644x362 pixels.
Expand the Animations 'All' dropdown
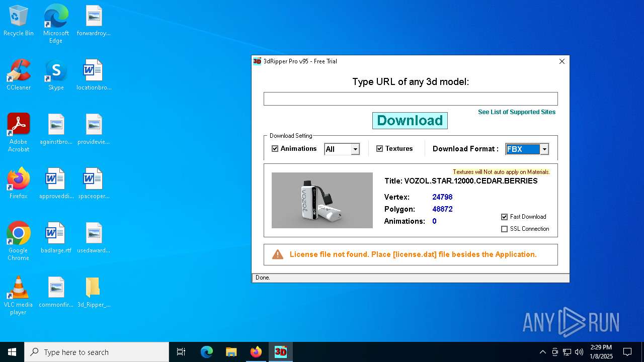[355, 149]
